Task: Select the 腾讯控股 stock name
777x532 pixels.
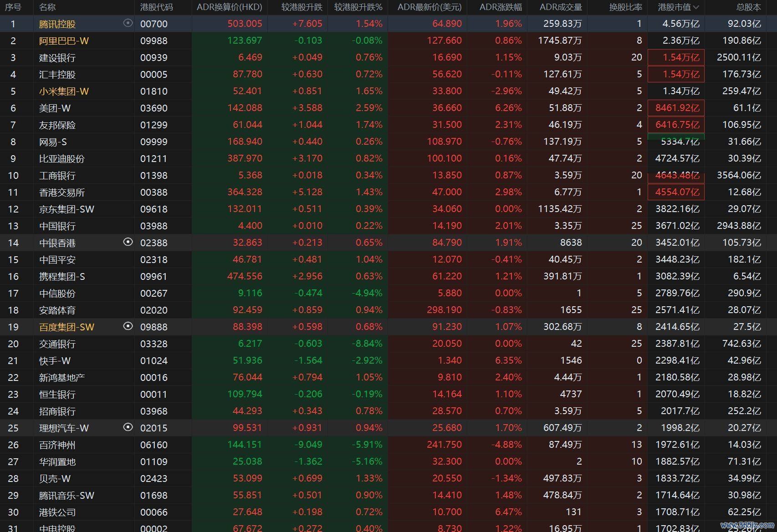Action: tap(57, 24)
